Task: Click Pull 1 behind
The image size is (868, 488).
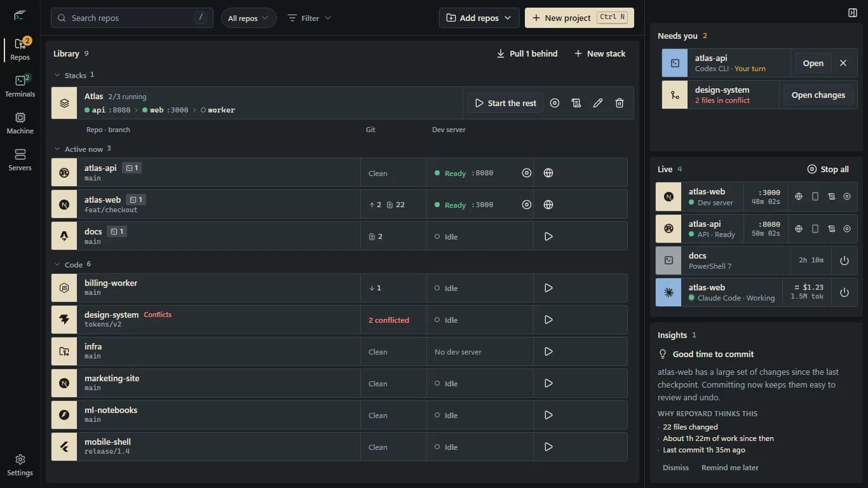Action: click(527, 54)
